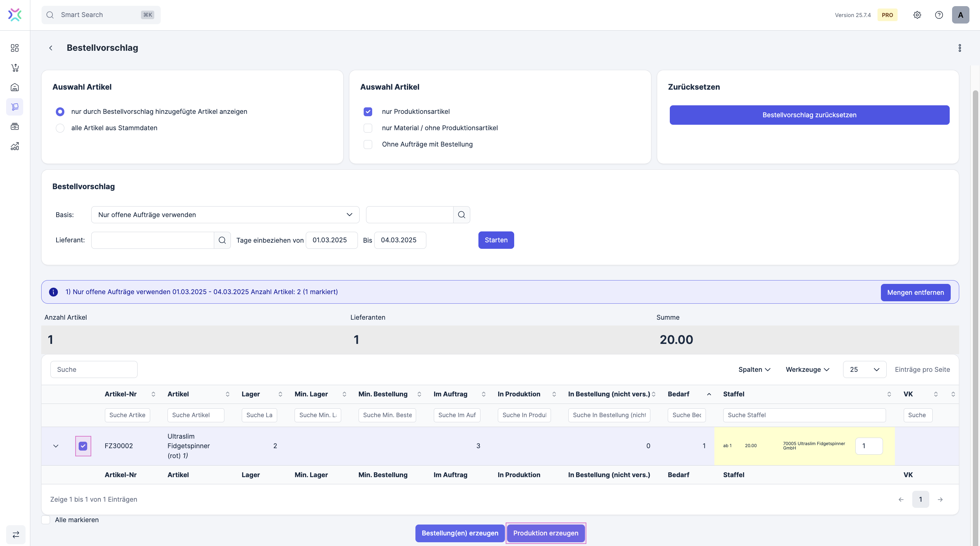
Task: Click the settings gear icon
Action: pos(917,15)
